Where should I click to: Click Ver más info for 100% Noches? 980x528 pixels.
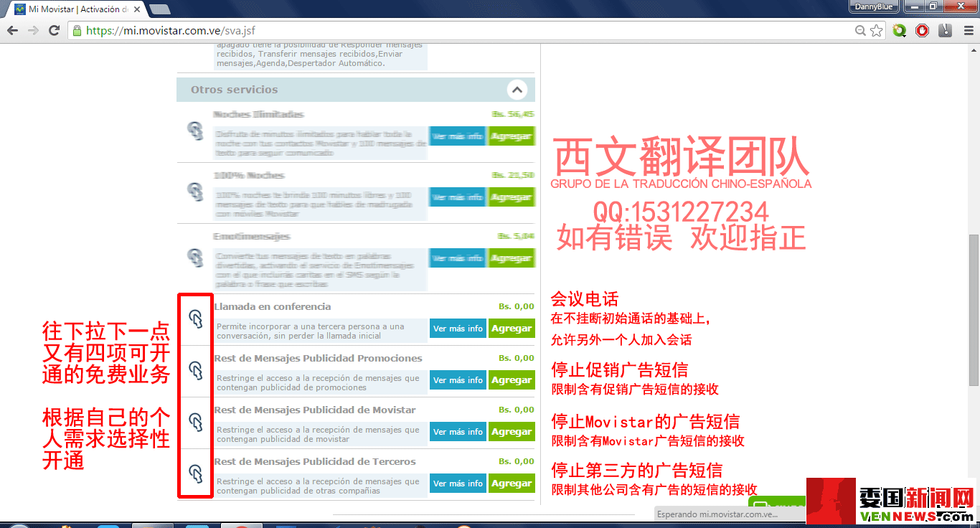458,197
